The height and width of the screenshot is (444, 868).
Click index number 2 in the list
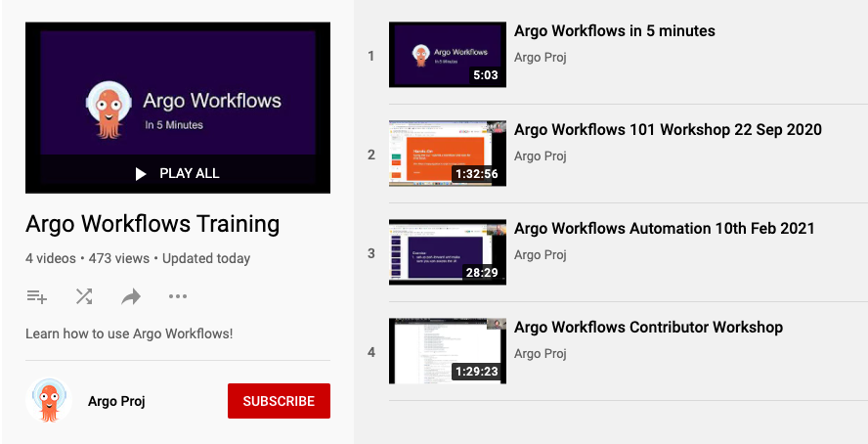(370, 155)
